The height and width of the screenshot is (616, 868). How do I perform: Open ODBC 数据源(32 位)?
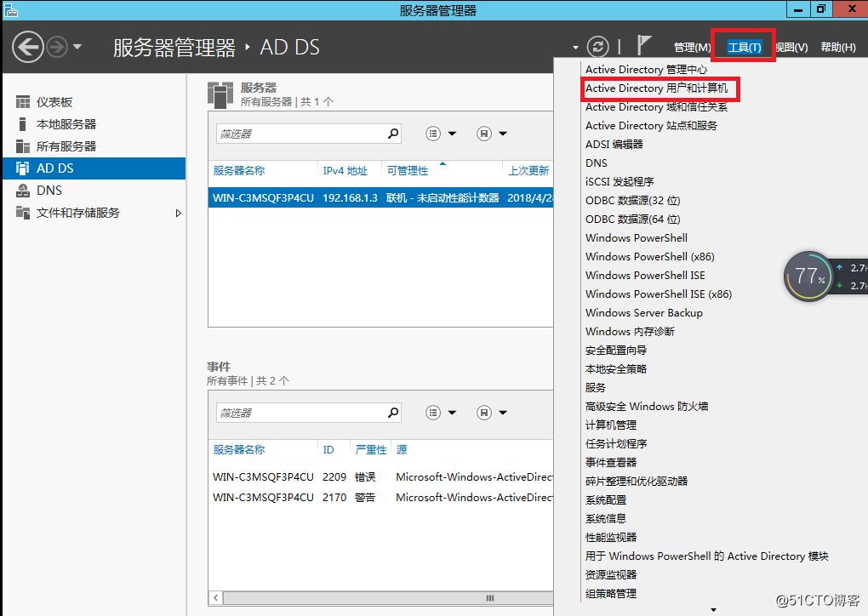[633, 201]
